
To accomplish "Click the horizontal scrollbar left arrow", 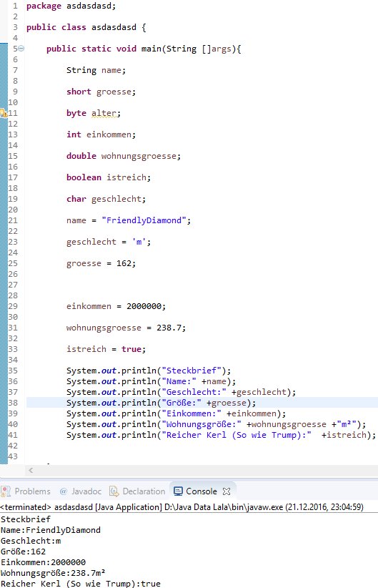I will coord(31,470).
